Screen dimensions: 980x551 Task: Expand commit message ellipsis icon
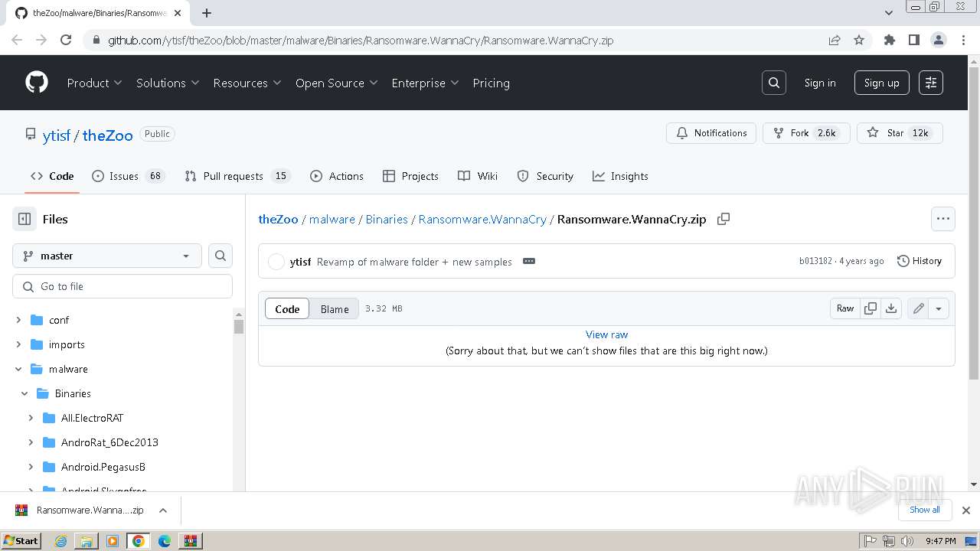(x=529, y=261)
